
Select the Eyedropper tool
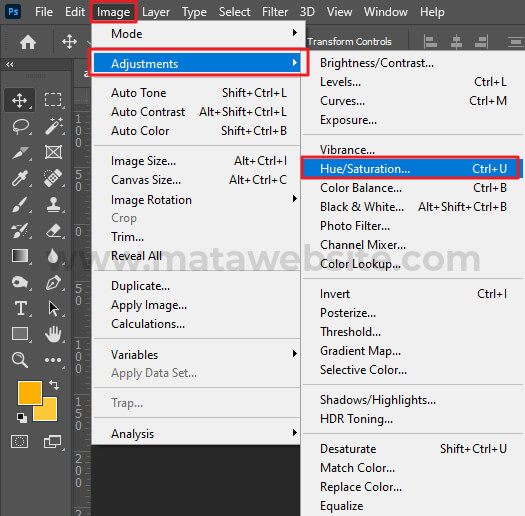20,178
